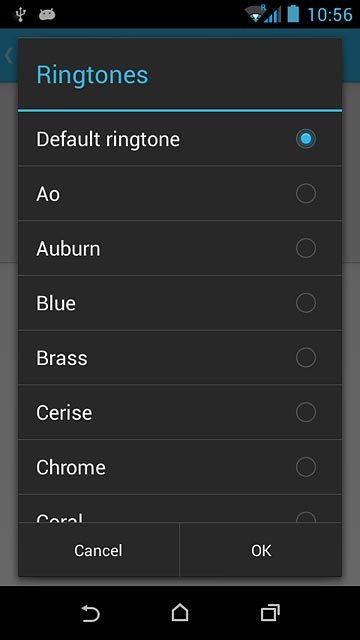This screenshot has width=360, height=640.
Task: Tap the battery status icon
Action: point(293,14)
